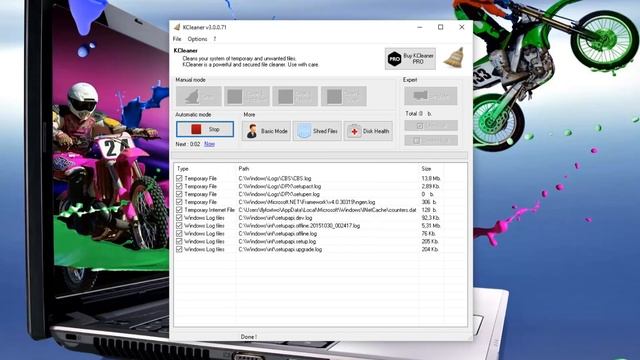Uncheck the setupapi.dev.log row checkbox
Viewport: 640px width, 360px height.
(179, 218)
